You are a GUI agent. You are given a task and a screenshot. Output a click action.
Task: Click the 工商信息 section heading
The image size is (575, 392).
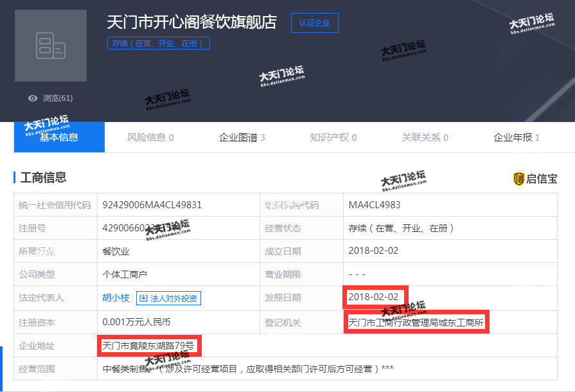[43, 177]
